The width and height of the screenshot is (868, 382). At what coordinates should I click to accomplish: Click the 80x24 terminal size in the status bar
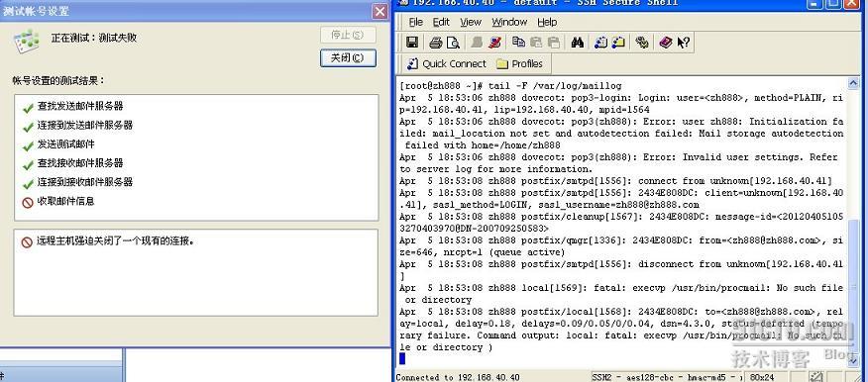pos(761,377)
